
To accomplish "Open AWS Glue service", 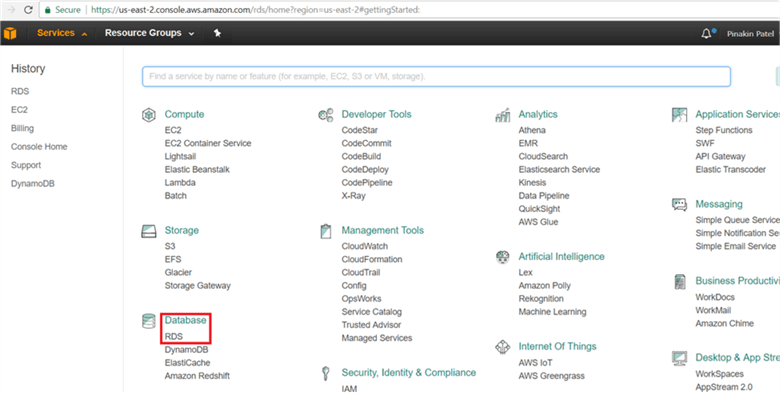I will (538, 222).
